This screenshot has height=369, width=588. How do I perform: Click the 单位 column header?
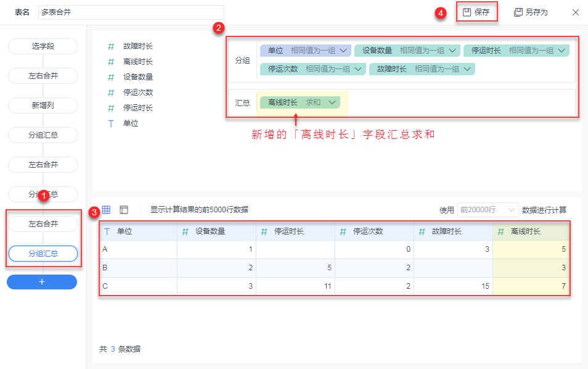[x=139, y=231]
